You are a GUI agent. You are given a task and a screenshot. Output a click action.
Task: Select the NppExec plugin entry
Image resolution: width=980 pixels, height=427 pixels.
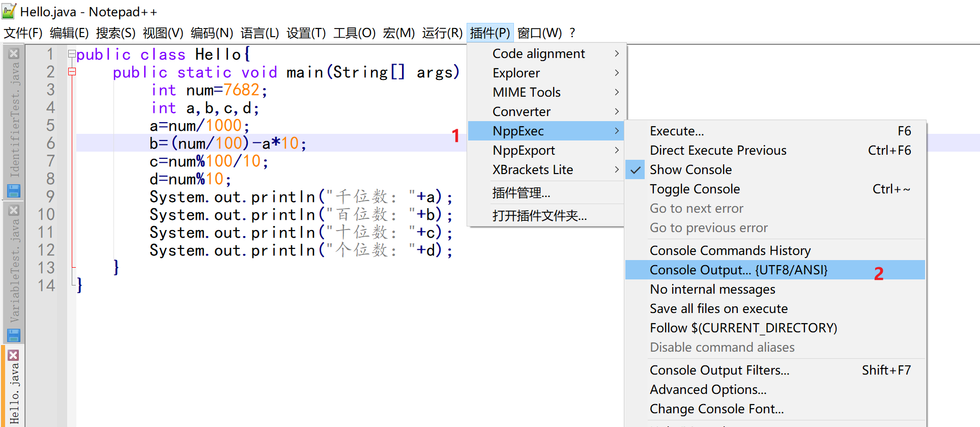[x=546, y=131]
